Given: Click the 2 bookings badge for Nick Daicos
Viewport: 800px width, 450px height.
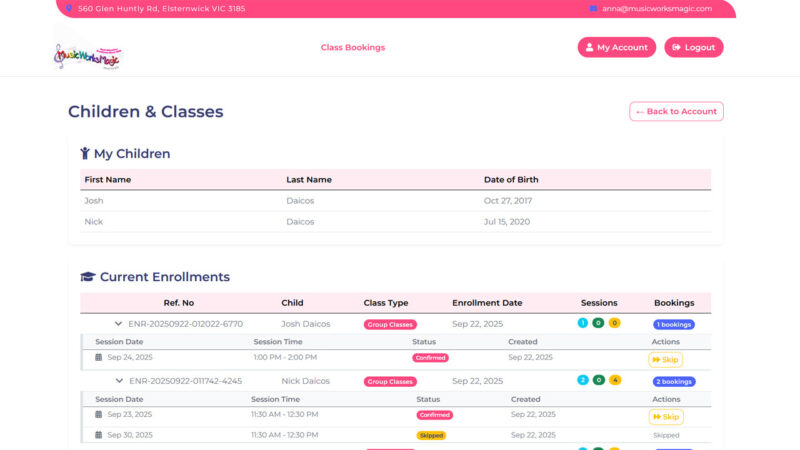Looking at the screenshot, I should tap(673, 382).
